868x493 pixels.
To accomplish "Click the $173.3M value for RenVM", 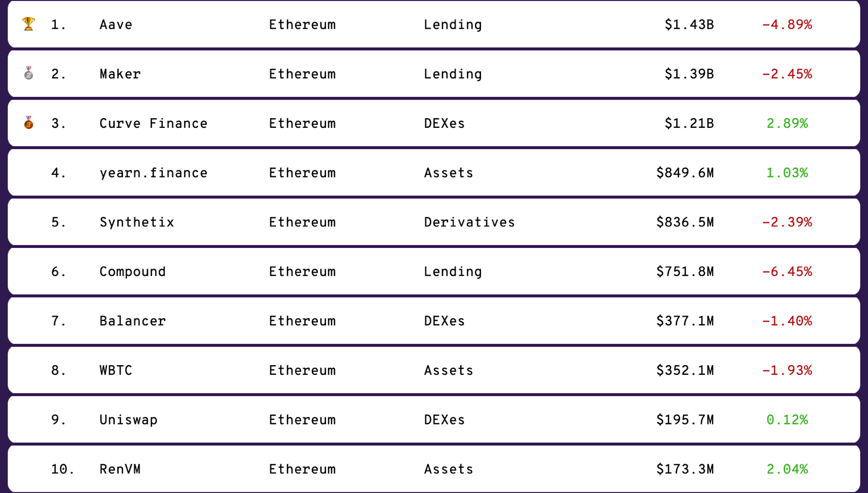I will (x=685, y=469).
